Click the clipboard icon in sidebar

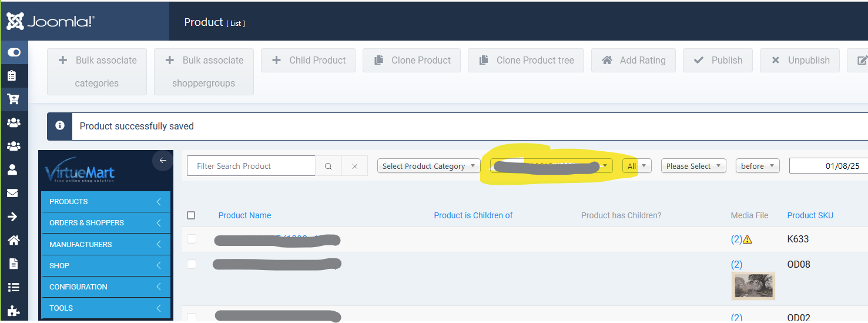coord(13,76)
